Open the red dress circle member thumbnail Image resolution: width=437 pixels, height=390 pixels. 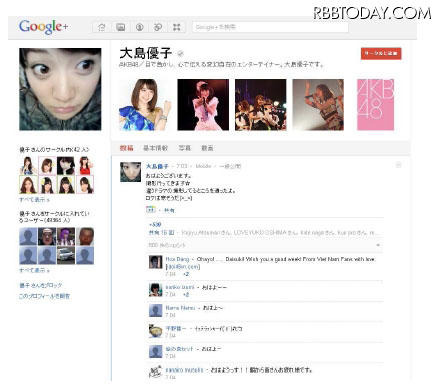click(85, 165)
